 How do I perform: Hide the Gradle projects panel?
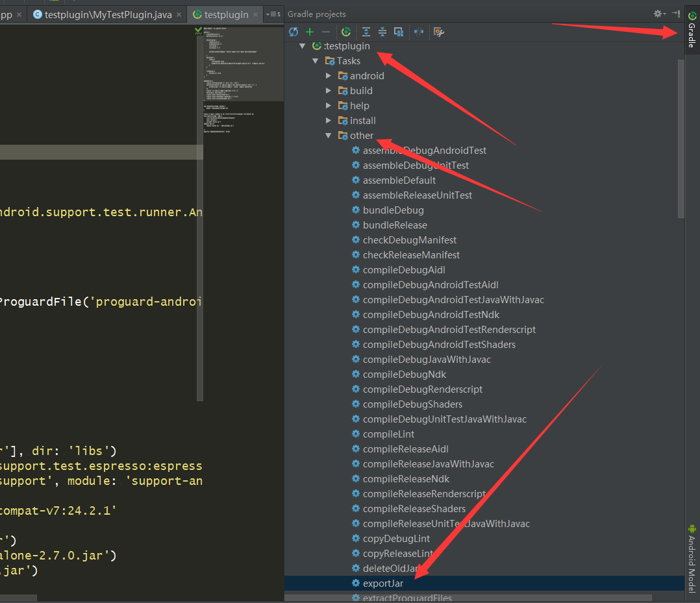coord(675,14)
